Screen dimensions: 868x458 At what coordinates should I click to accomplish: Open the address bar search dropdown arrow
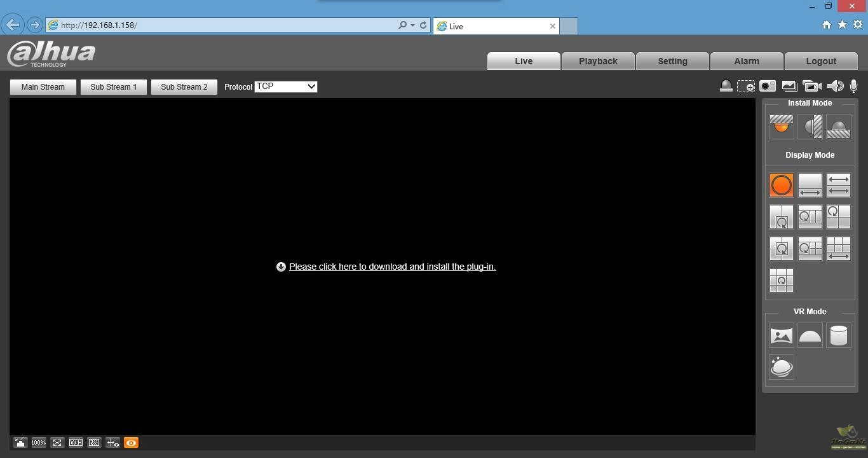pos(412,25)
